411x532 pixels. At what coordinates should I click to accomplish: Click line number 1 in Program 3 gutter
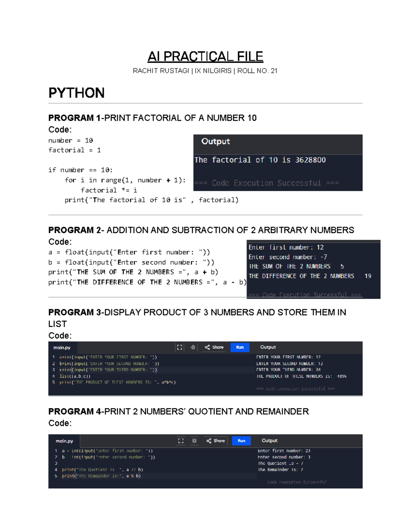(54, 357)
